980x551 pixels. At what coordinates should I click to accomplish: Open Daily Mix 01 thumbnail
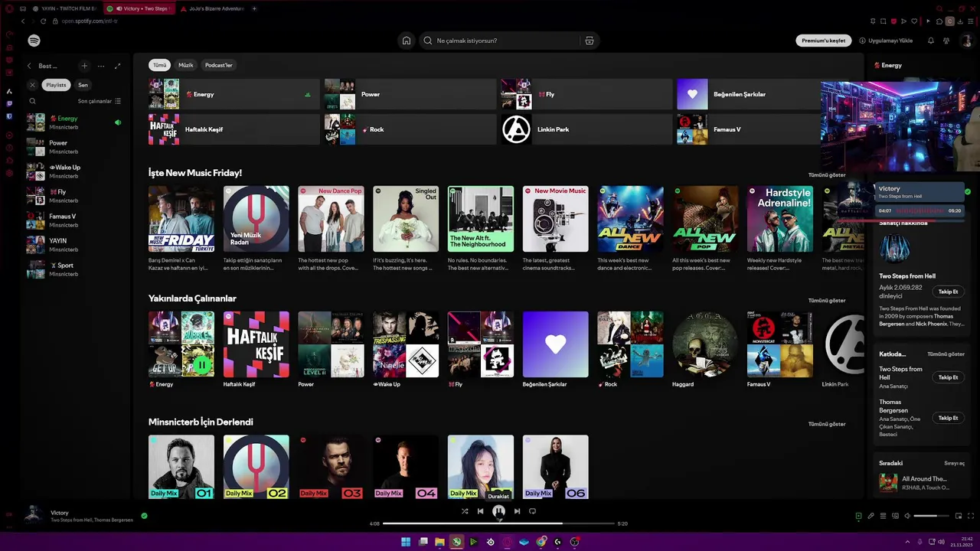click(x=181, y=467)
